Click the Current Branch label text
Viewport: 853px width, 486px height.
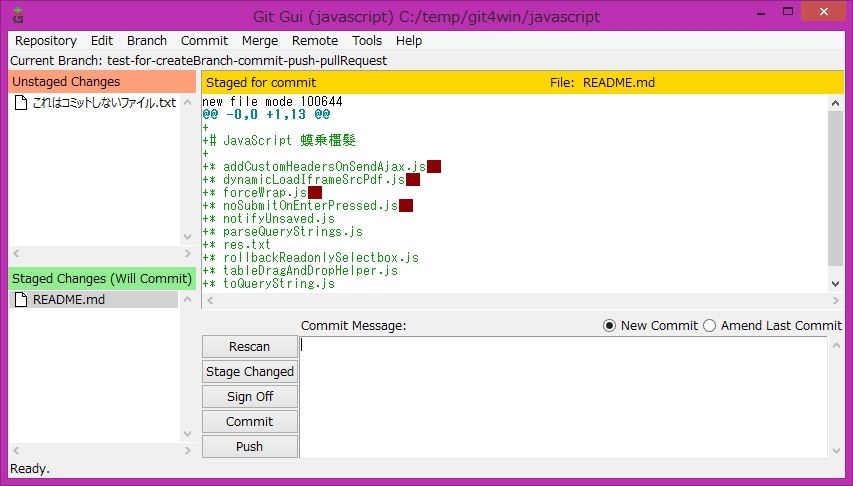pyautogui.click(x=199, y=60)
